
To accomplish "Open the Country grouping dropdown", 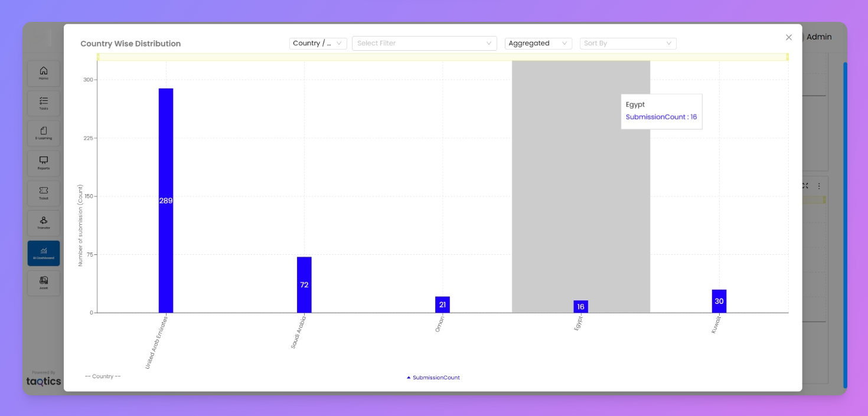I will click(318, 43).
